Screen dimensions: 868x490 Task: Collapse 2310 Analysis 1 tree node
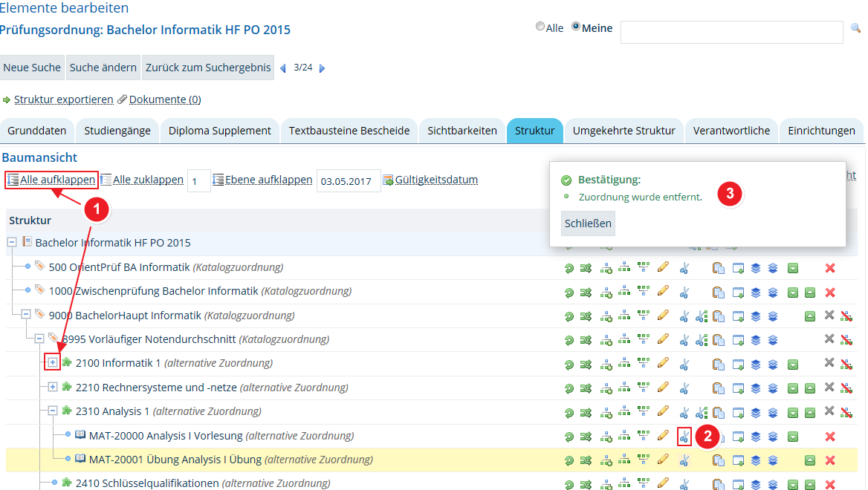53,411
